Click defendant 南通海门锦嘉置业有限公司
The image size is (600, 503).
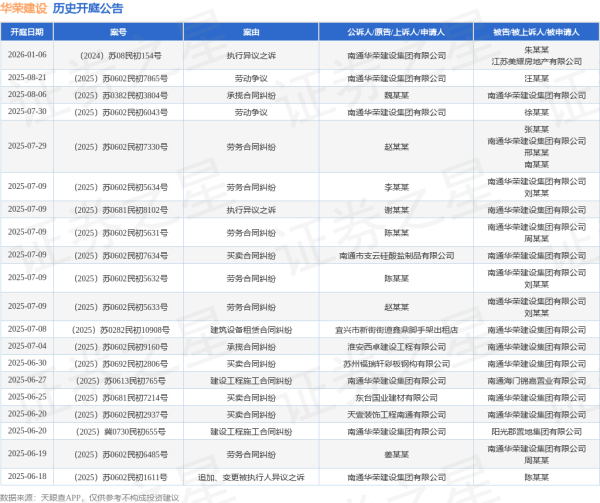536,381
